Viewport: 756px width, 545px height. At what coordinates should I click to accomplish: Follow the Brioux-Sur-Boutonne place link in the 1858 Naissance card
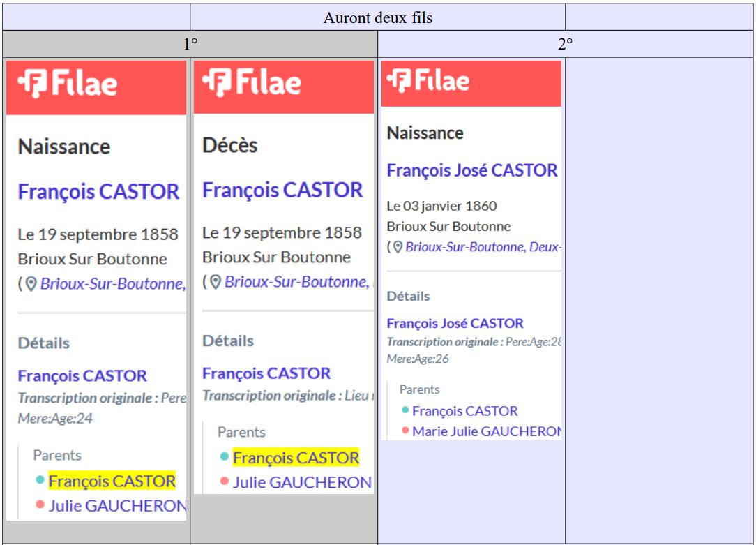[x=113, y=283]
